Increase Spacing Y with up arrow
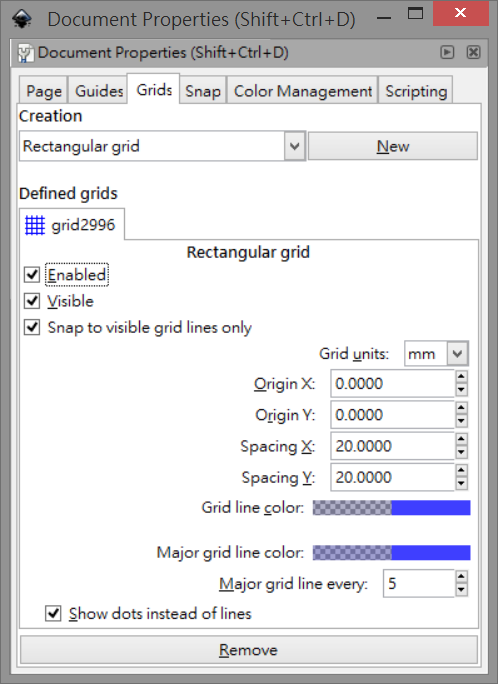 click(461, 470)
